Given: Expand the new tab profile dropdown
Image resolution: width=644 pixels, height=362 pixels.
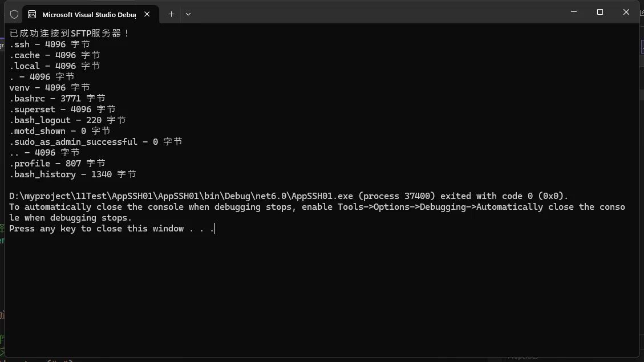Looking at the screenshot, I should pyautogui.click(x=188, y=14).
